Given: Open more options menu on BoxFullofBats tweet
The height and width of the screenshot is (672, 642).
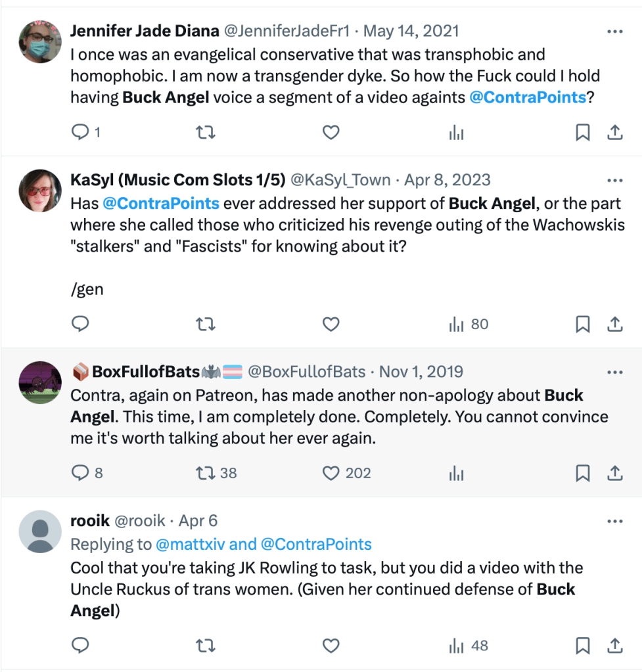Looking at the screenshot, I should point(614,372).
